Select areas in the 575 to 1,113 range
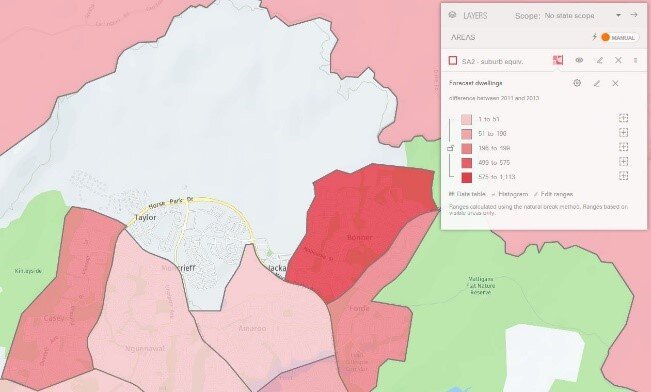This screenshot has height=392, width=651. [623, 176]
